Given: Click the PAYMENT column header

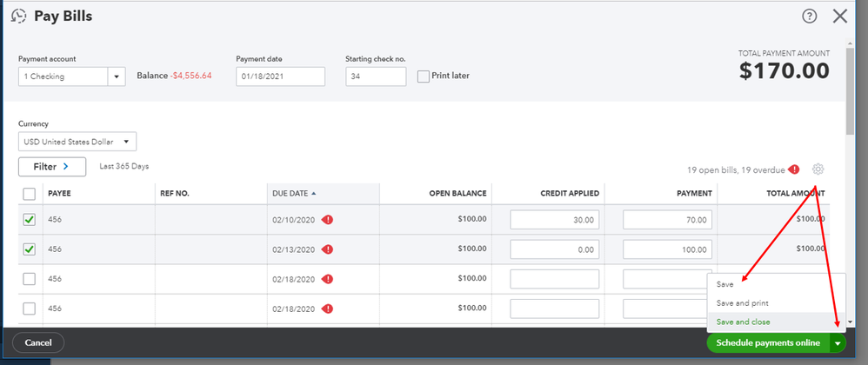Looking at the screenshot, I should coord(694,194).
